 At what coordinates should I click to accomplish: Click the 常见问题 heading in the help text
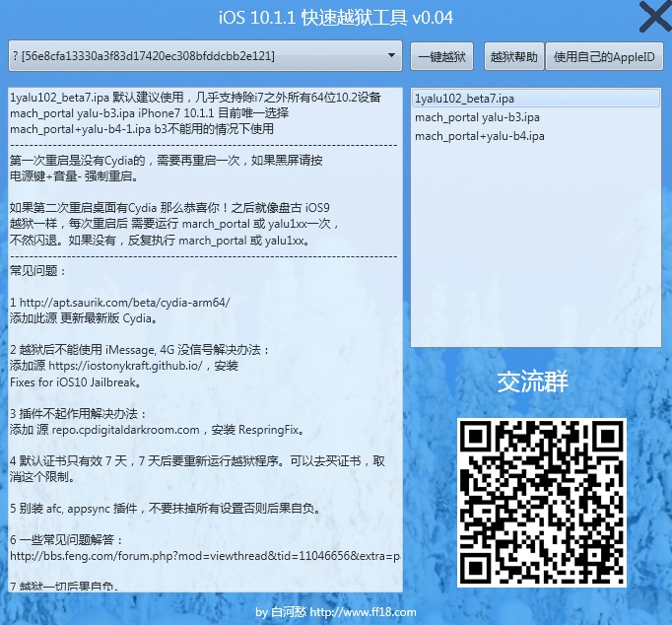pyautogui.click(x=37, y=271)
